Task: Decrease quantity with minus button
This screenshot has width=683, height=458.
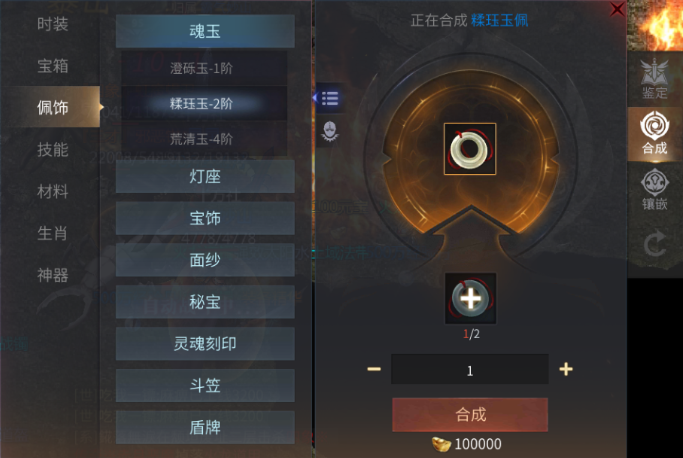Action: click(374, 369)
